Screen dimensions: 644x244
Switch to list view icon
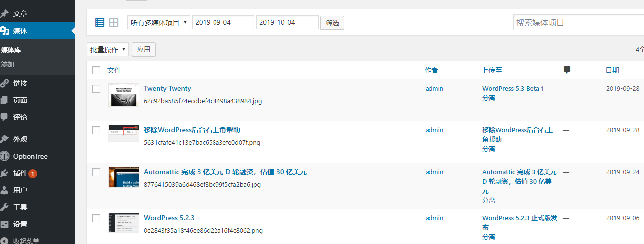tap(100, 22)
